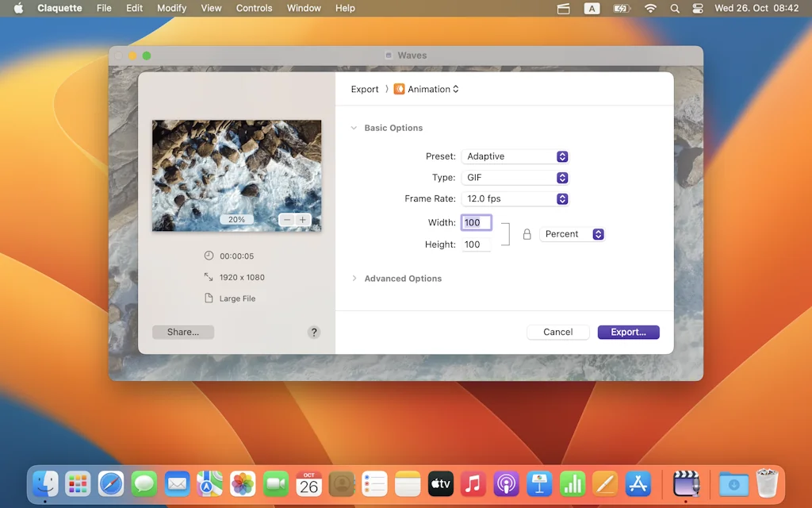Toggle the aspect ratio lock icon
The width and height of the screenshot is (812, 508).
tap(527, 233)
